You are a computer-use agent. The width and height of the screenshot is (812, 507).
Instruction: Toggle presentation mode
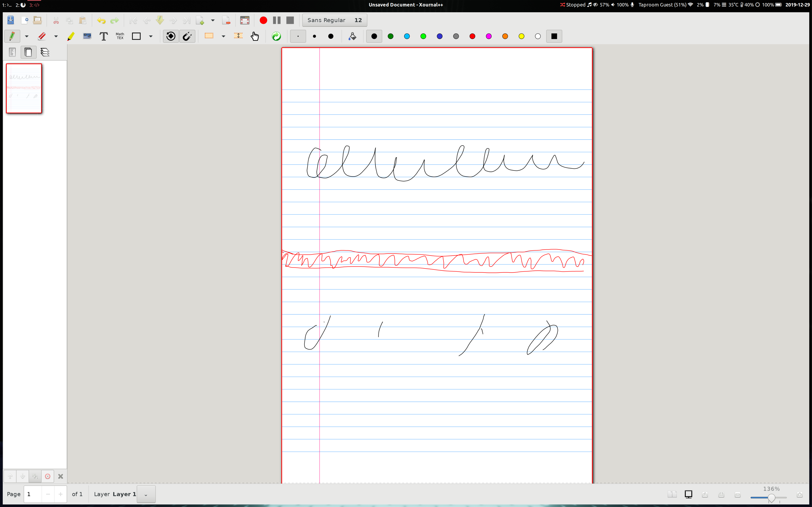click(x=688, y=494)
